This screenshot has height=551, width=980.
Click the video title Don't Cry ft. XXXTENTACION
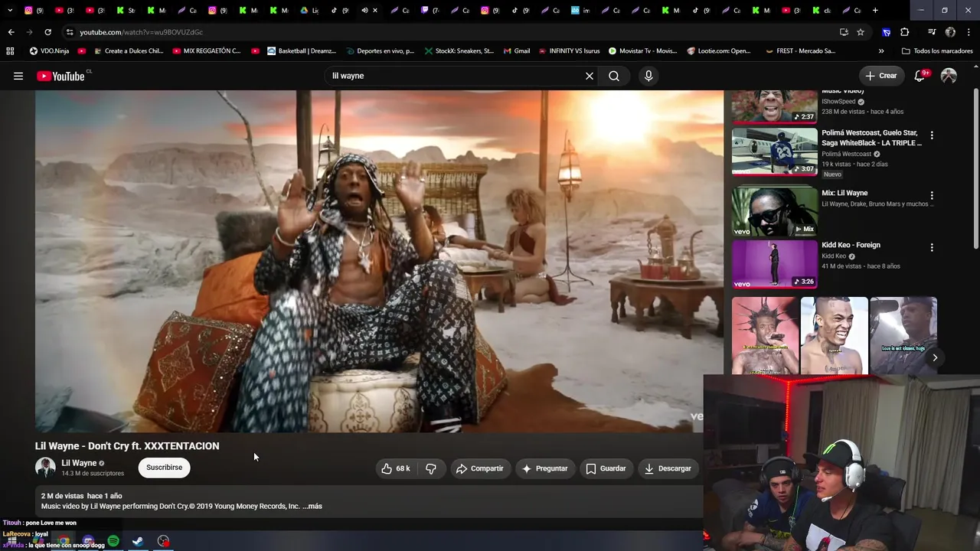[x=127, y=446]
